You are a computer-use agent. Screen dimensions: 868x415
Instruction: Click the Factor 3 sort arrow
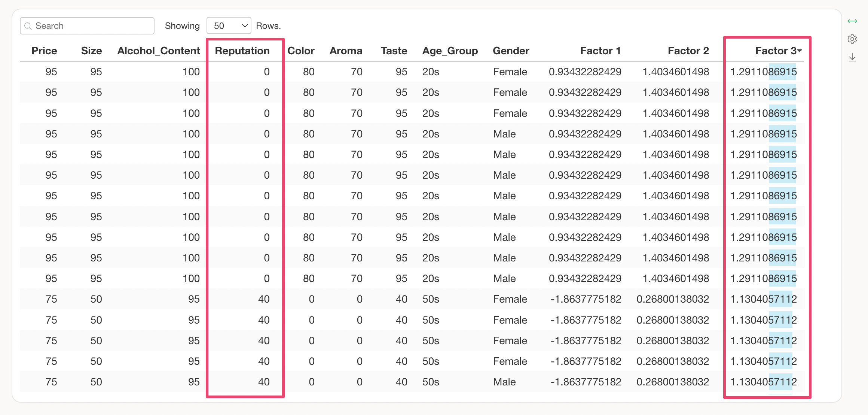tap(800, 51)
